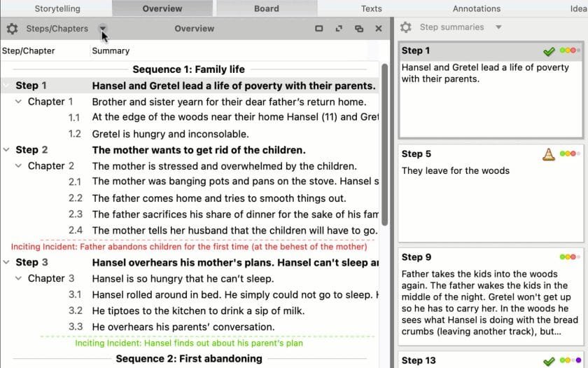Collapse Step 2 in the outline tree
The height and width of the screenshot is (368, 588).
(x=6, y=150)
